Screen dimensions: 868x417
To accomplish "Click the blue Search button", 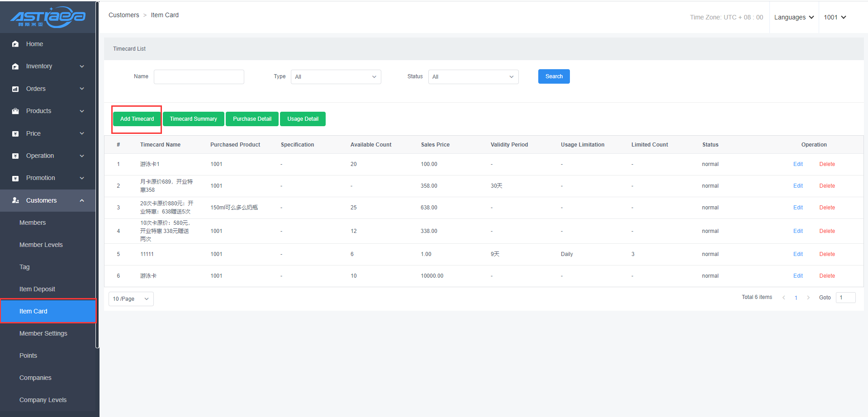I will (x=554, y=76).
